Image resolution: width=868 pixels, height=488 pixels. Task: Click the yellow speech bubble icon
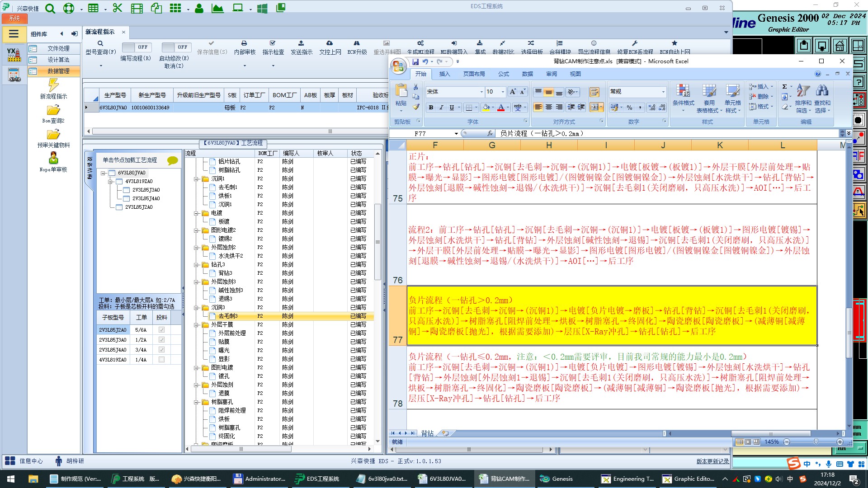tap(172, 160)
